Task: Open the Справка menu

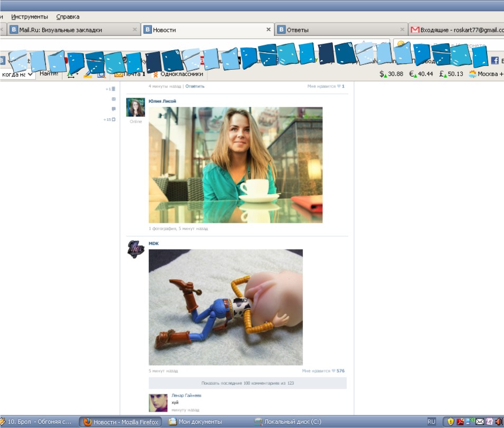Action: coord(68,17)
